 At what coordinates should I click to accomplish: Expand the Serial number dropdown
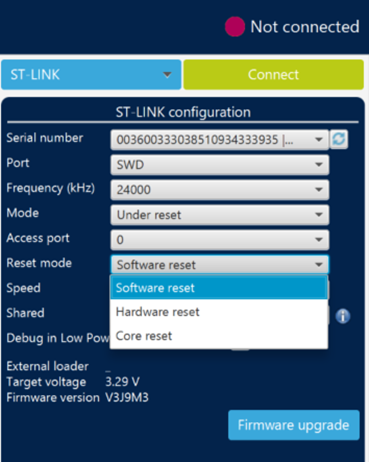(x=220, y=140)
